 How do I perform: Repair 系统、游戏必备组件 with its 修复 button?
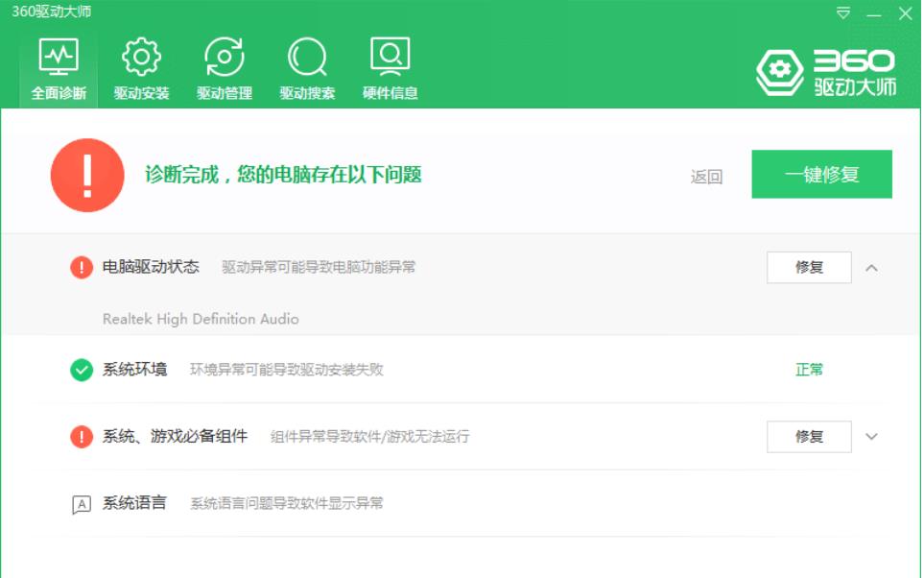(x=809, y=437)
